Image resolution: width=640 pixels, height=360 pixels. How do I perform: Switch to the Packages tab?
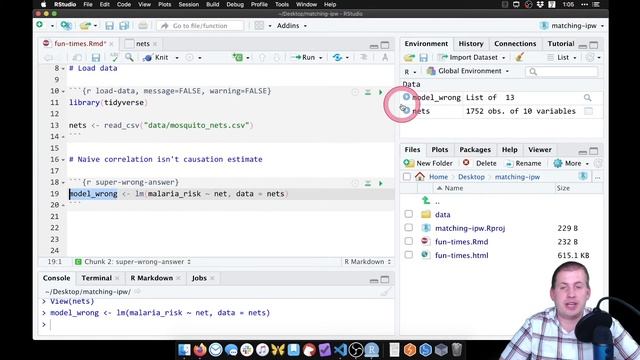point(475,150)
